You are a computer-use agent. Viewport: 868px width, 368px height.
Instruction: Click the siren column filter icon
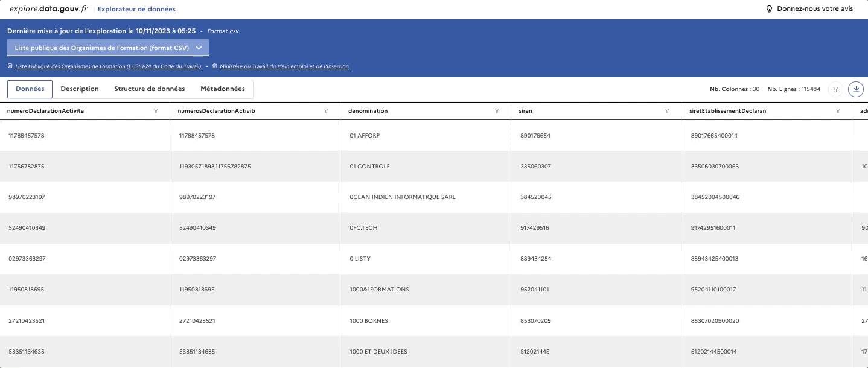coord(667,111)
